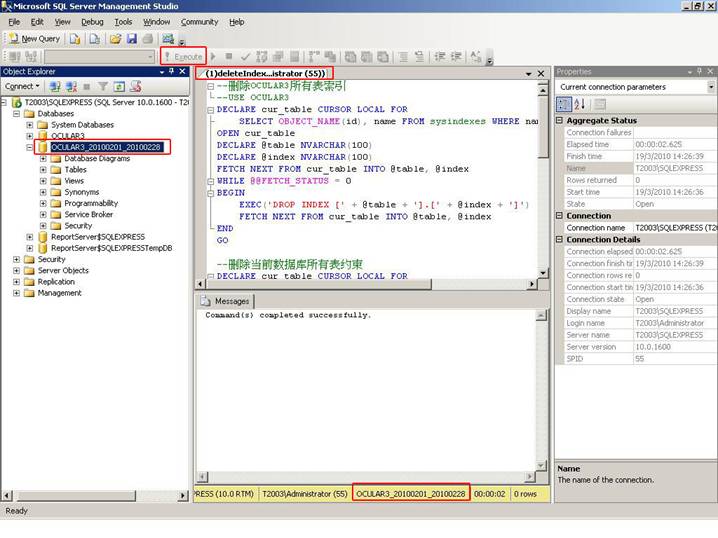Viewport: 718px width, 538px height.
Task: Click the Database Engine Query icon
Action: 75,39
